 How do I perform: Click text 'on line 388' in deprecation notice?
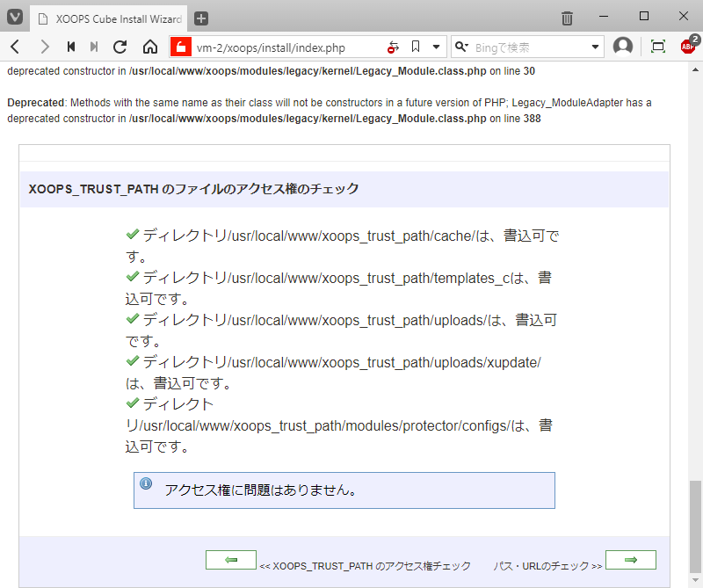click(x=515, y=119)
